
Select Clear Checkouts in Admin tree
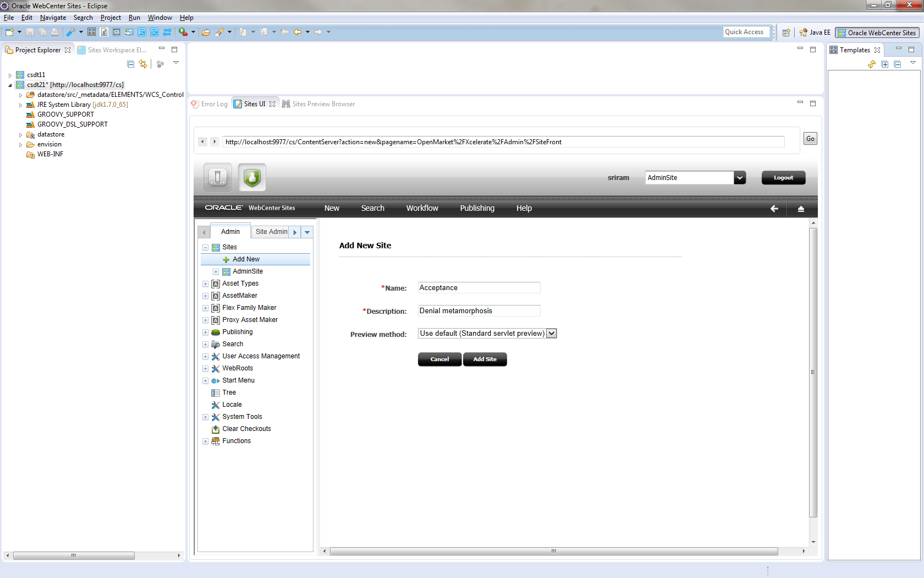click(246, 429)
